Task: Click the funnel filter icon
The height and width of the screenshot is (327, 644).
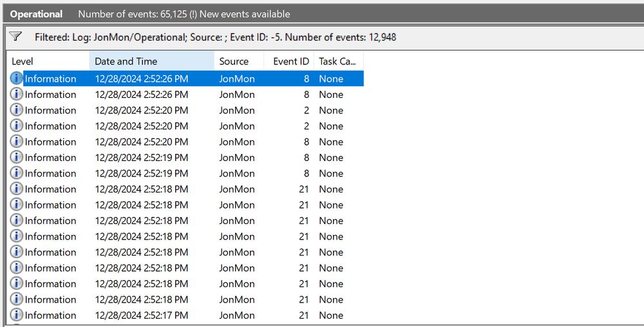Action: (x=15, y=37)
